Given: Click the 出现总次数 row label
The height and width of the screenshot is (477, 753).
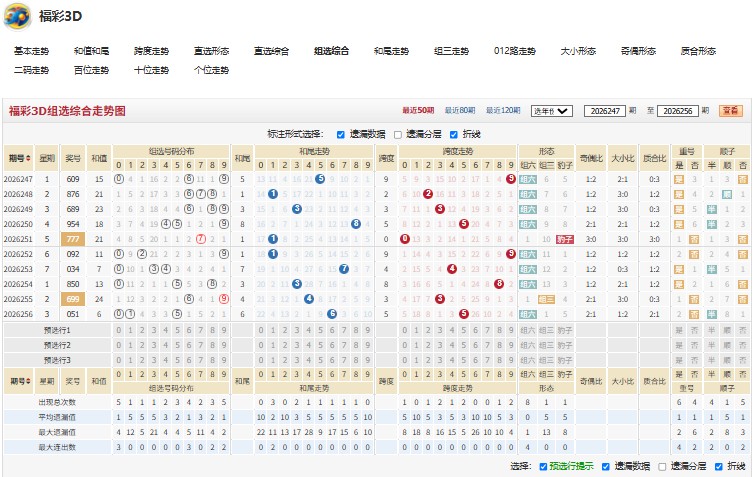Looking at the screenshot, I should (x=57, y=403).
